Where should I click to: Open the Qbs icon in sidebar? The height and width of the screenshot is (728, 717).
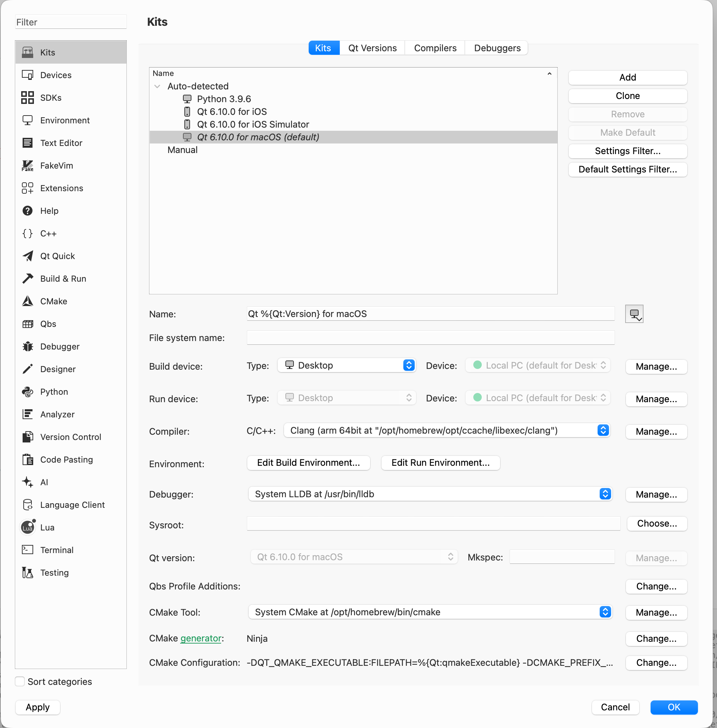(28, 324)
